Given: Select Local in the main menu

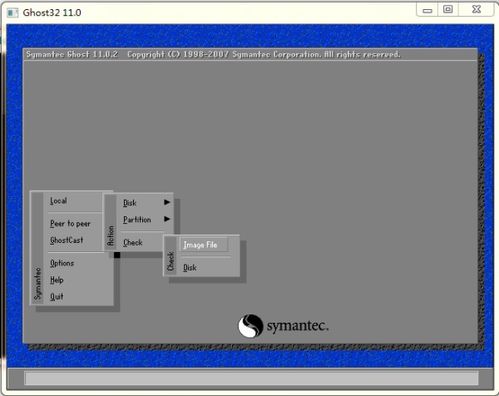Looking at the screenshot, I should click(59, 201).
